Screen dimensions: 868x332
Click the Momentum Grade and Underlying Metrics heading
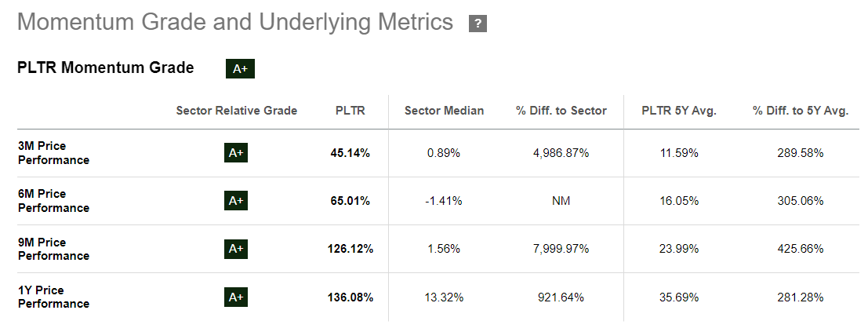coord(235,22)
